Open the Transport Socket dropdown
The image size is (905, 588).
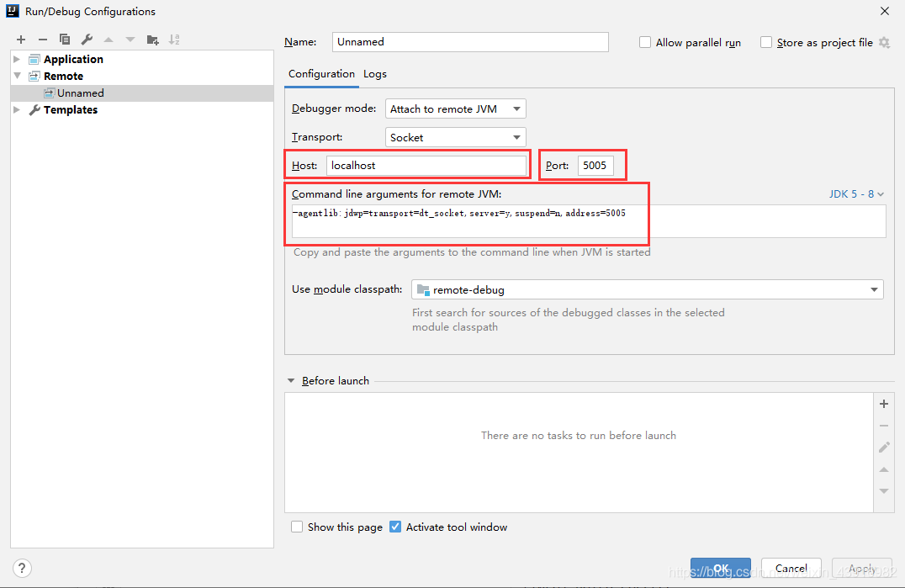pyautogui.click(x=455, y=137)
